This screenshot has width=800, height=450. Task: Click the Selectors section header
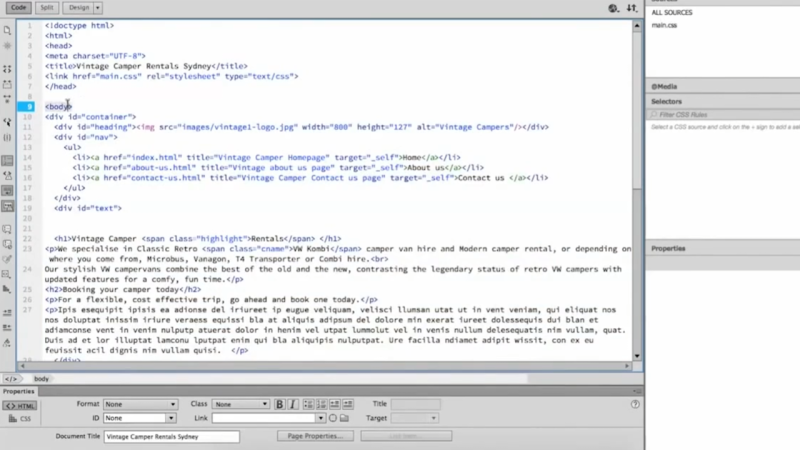[722, 102]
